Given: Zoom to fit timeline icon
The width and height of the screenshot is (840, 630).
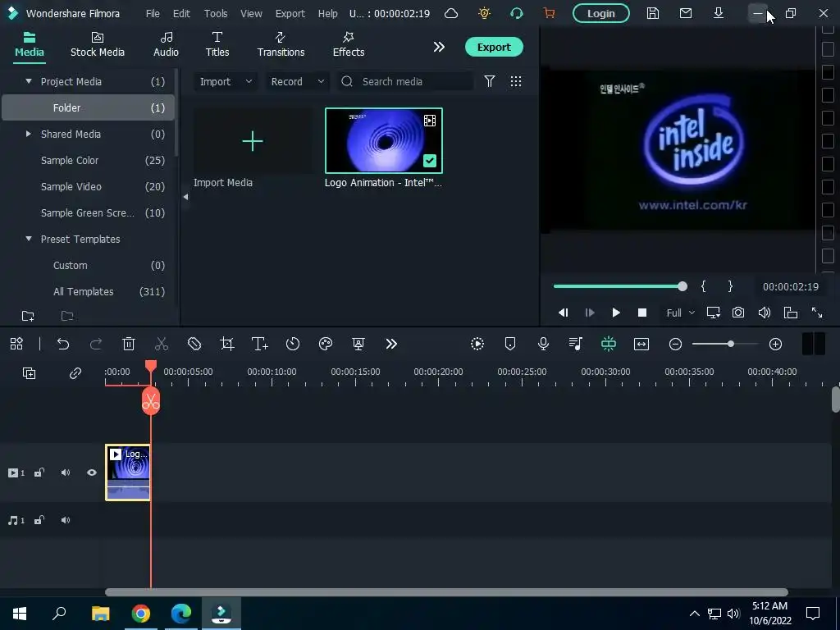Looking at the screenshot, I should click(641, 344).
